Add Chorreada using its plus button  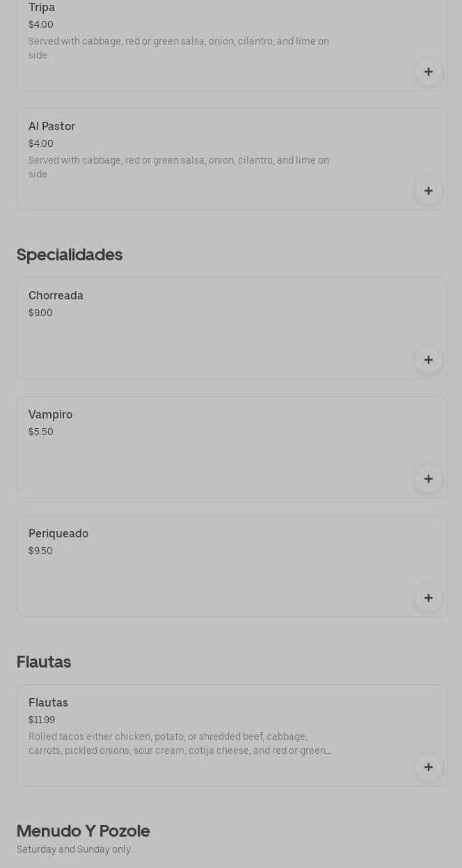point(429,360)
